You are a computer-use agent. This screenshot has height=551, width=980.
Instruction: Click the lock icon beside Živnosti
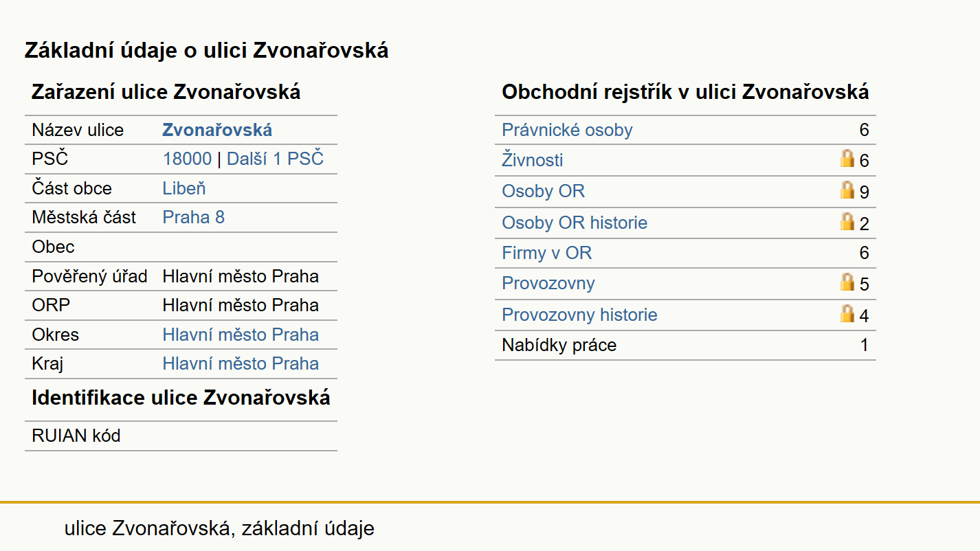click(847, 158)
